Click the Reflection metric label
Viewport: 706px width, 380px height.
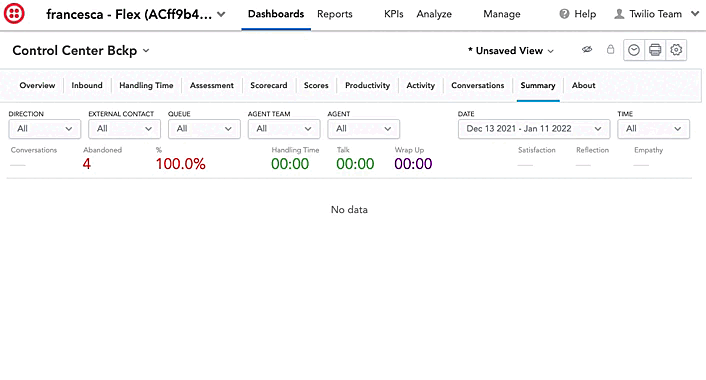pos(593,150)
